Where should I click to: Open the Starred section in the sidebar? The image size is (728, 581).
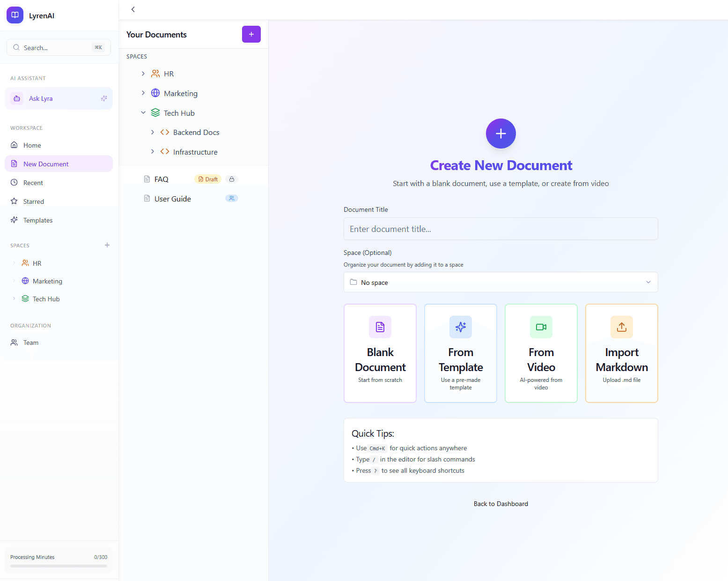(x=33, y=201)
